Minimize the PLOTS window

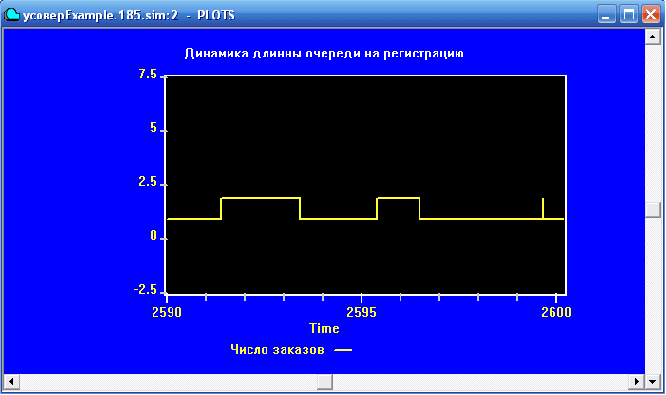pos(607,14)
